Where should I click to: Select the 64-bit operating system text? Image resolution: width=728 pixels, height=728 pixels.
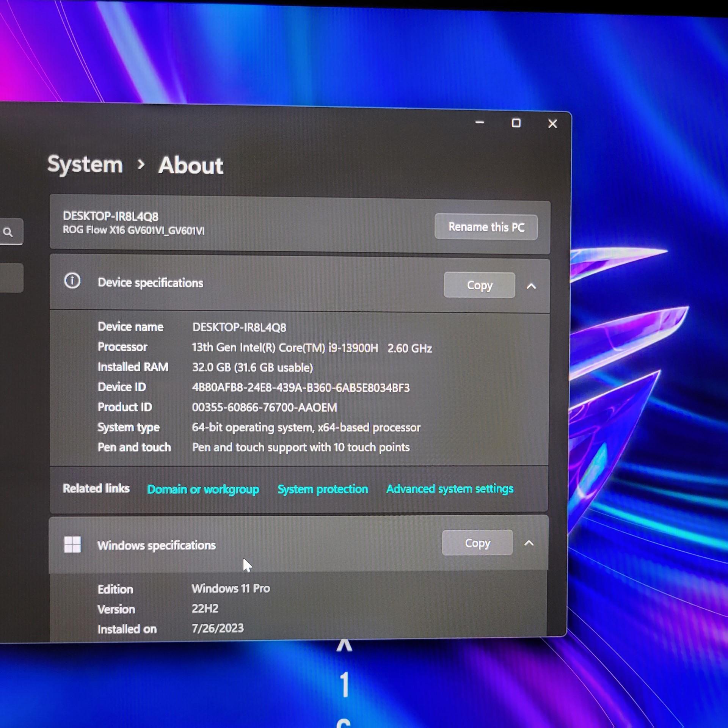(x=306, y=428)
